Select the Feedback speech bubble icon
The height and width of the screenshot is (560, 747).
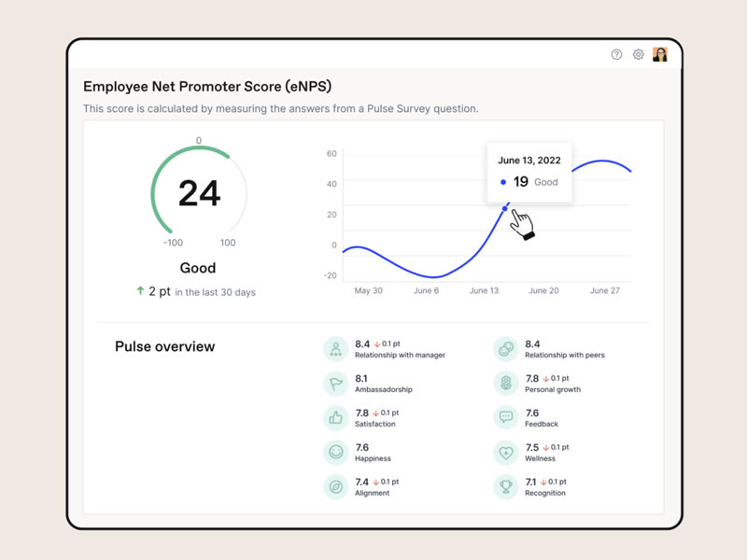coord(505,418)
